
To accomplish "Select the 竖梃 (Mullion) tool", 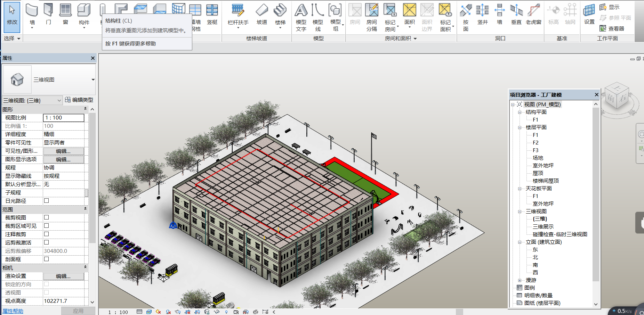I will [212, 15].
